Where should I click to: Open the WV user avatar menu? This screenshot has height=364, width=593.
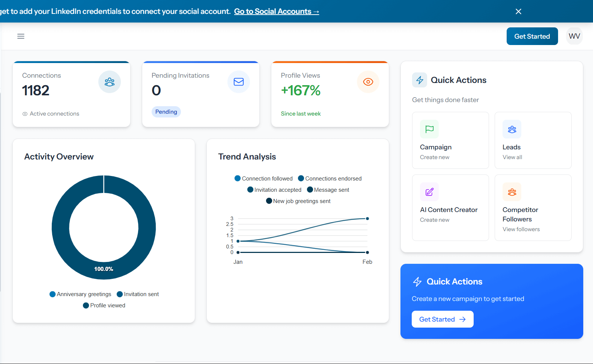(574, 36)
